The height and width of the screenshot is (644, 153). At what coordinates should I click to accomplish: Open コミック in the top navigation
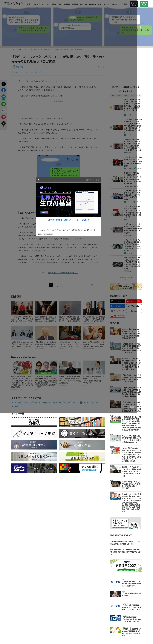pyautogui.click(x=106, y=4)
